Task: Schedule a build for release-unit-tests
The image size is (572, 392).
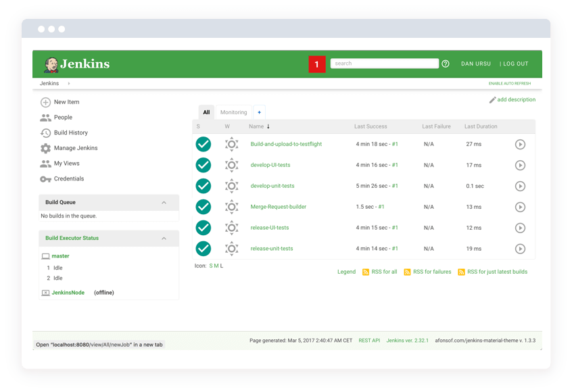Action: tap(520, 249)
